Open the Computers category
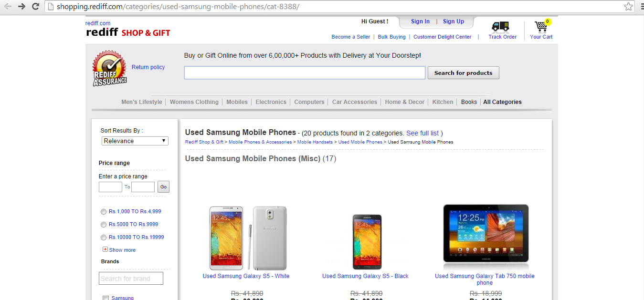The image size is (644, 300). (x=309, y=102)
